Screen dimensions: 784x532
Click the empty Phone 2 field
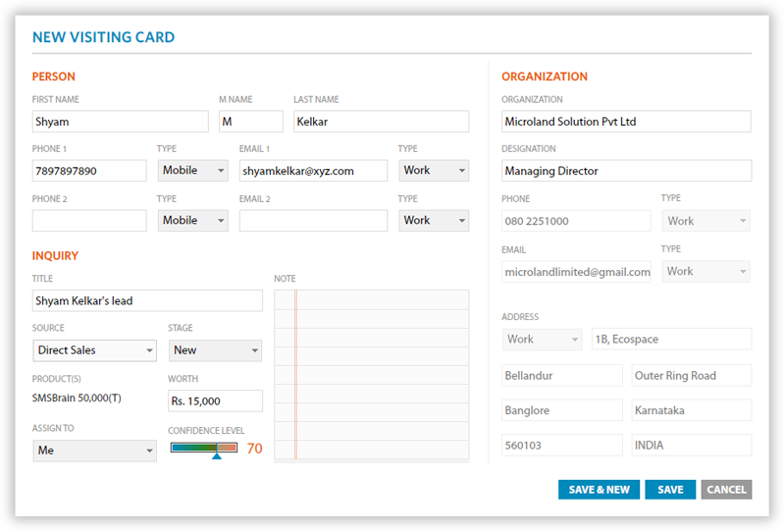pos(89,221)
